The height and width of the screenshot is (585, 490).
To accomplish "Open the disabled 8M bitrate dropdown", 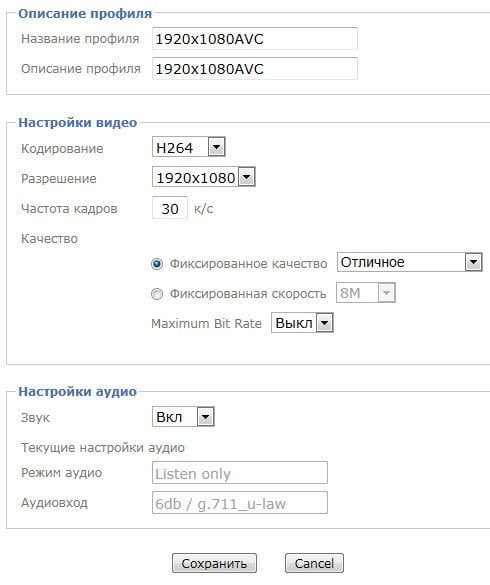I will coord(366,292).
